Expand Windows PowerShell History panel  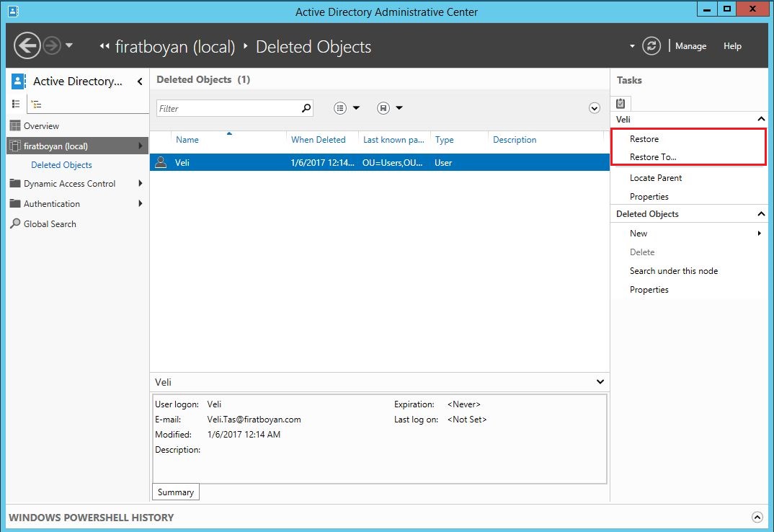point(757,517)
